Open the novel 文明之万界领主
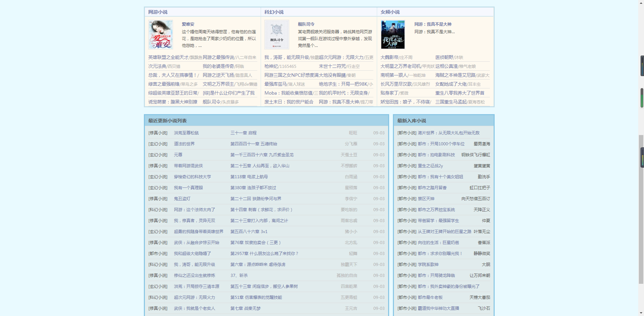Image resolution: width=644 pixels, height=316 pixels. click(x=218, y=84)
